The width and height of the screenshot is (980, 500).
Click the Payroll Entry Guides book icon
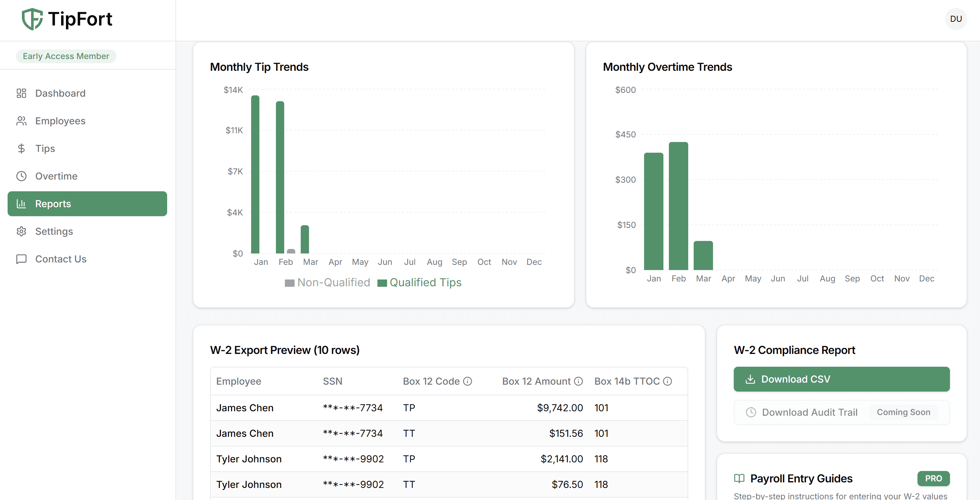pos(739,478)
